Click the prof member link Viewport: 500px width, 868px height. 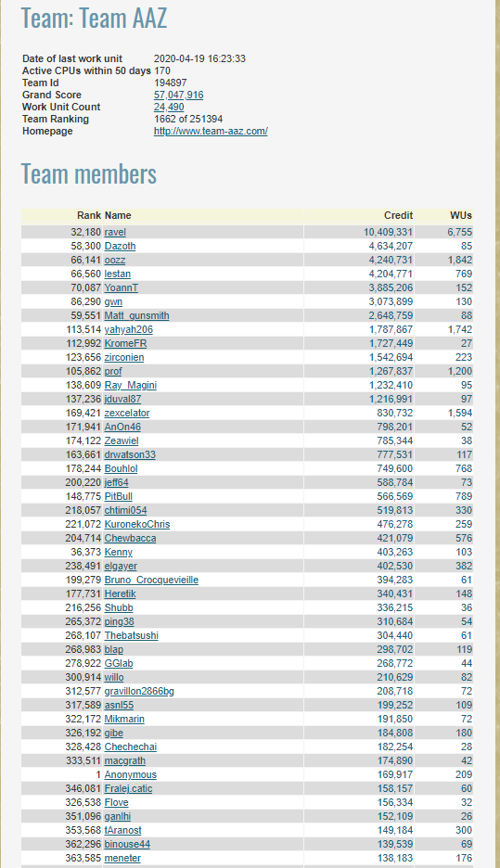113,371
